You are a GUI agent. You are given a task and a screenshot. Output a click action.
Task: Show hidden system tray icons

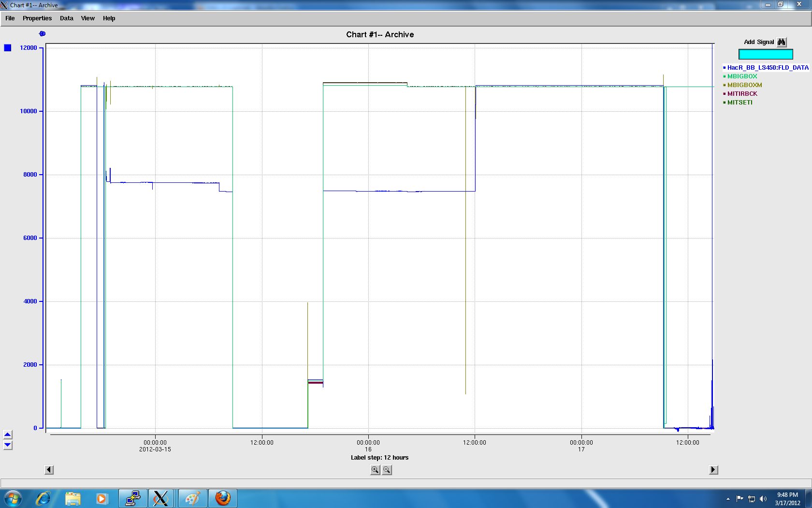[728, 499]
